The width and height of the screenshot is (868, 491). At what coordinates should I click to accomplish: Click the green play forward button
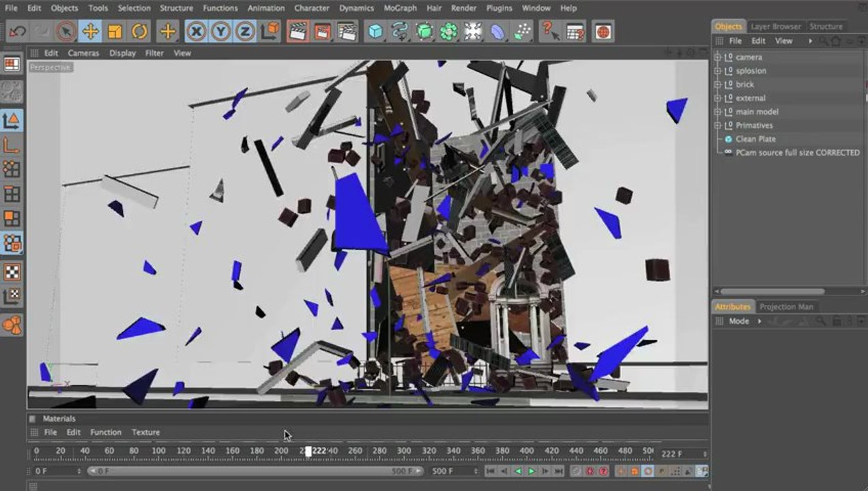532,471
